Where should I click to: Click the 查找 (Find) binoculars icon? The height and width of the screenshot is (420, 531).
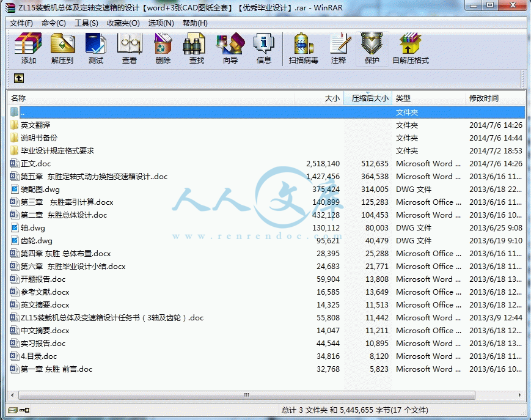coord(194,43)
